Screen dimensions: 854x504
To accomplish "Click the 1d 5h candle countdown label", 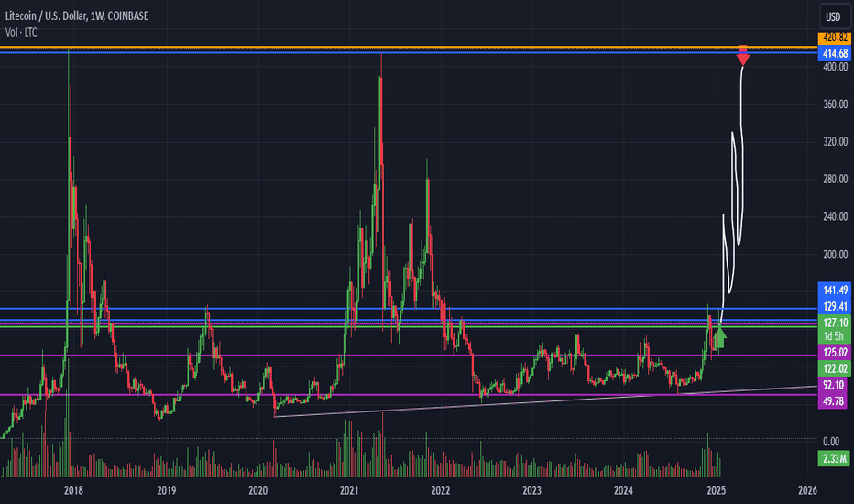I will tap(835, 336).
